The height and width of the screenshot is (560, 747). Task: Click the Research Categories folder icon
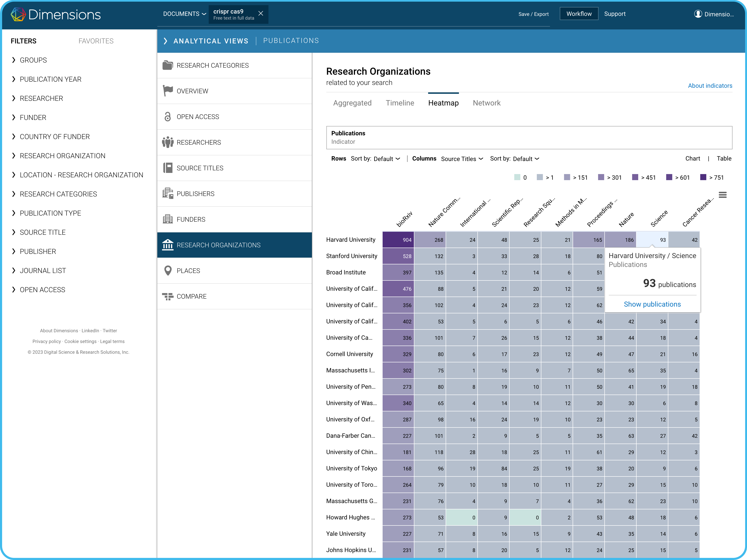click(168, 65)
